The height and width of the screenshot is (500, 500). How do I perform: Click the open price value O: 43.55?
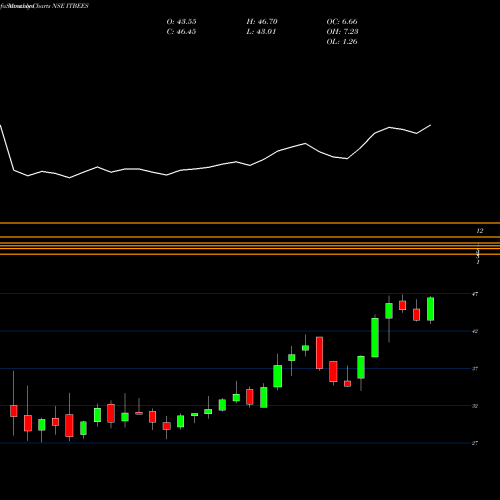[x=181, y=22]
